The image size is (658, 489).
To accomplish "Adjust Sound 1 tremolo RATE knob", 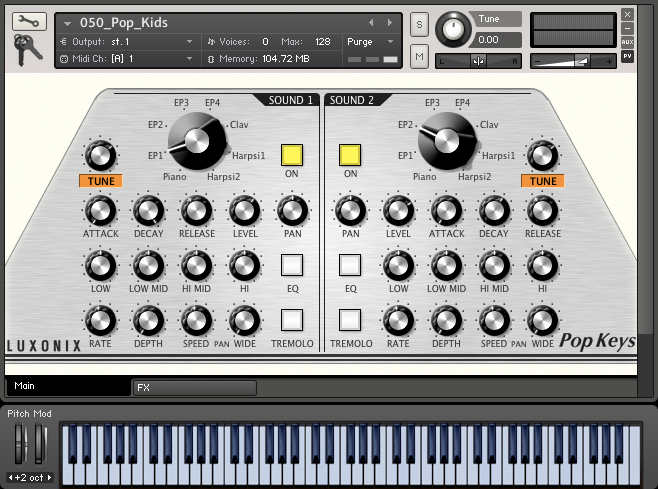I will click(100, 321).
